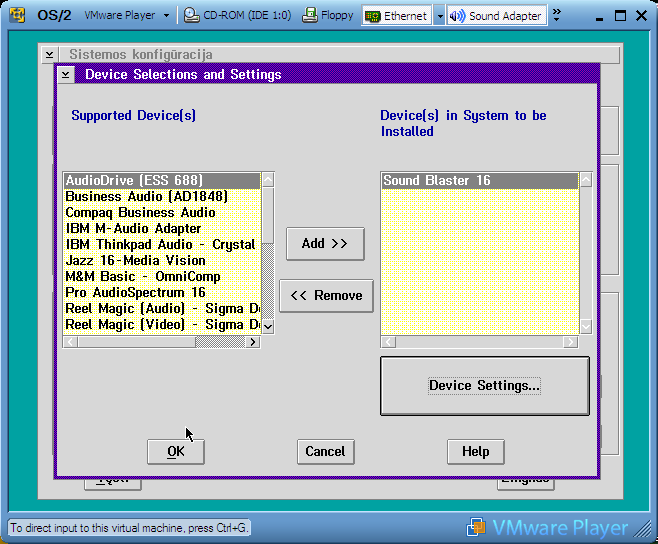This screenshot has height=544, width=658.
Task: Click supported devices list scroll up arrow
Action: coord(268,180)
